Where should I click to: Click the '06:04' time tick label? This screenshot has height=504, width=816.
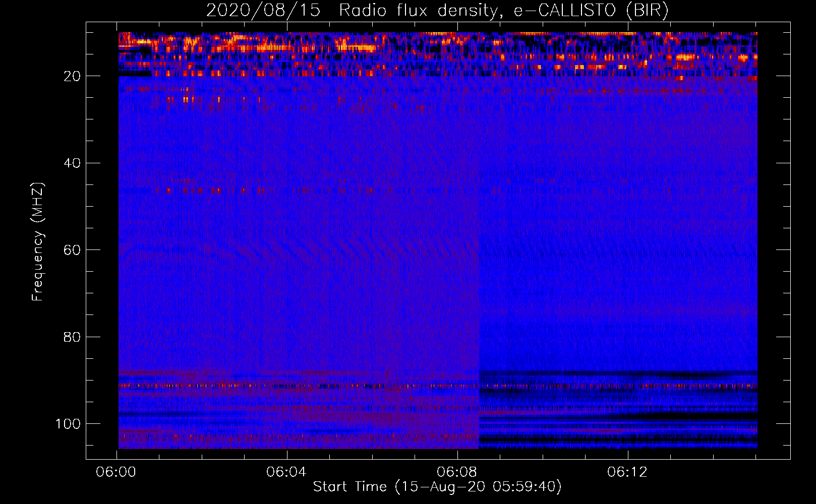(x=286, y=472)
